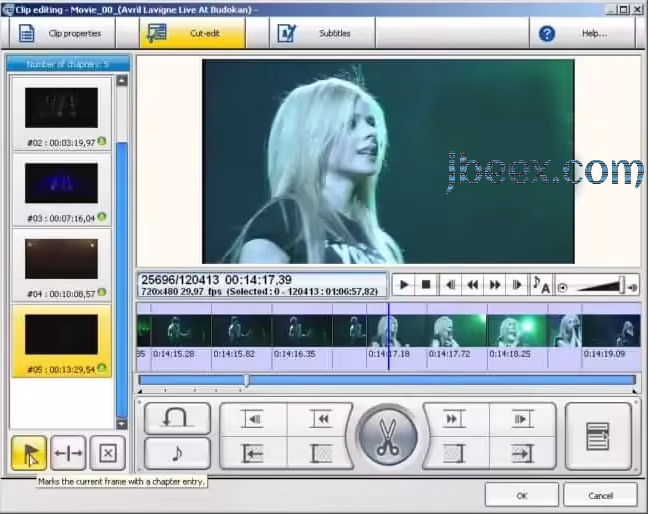648x514 pixels.
Task: Click the select-to-left bracket button
Action: pos(320,453)
